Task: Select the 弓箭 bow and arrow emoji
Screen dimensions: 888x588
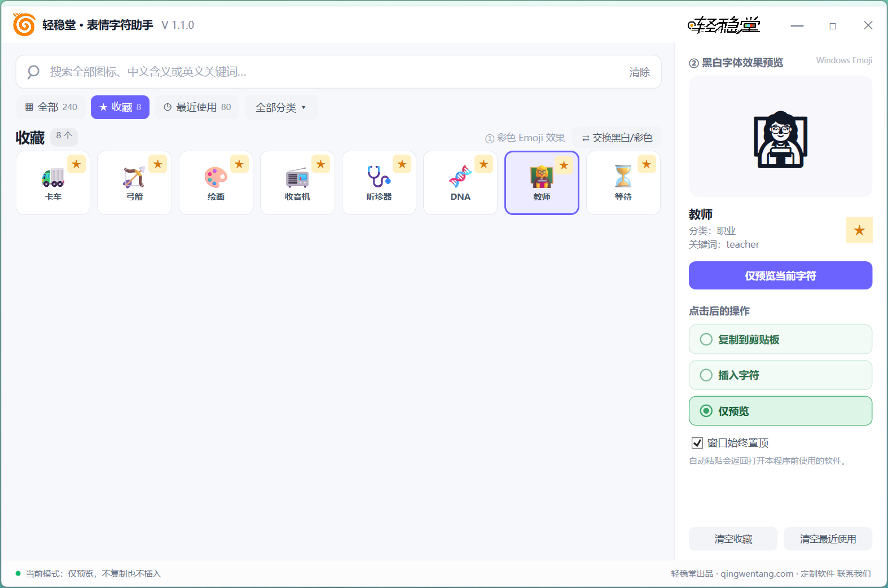Action: pyautogui.click(x=134, y=183)
